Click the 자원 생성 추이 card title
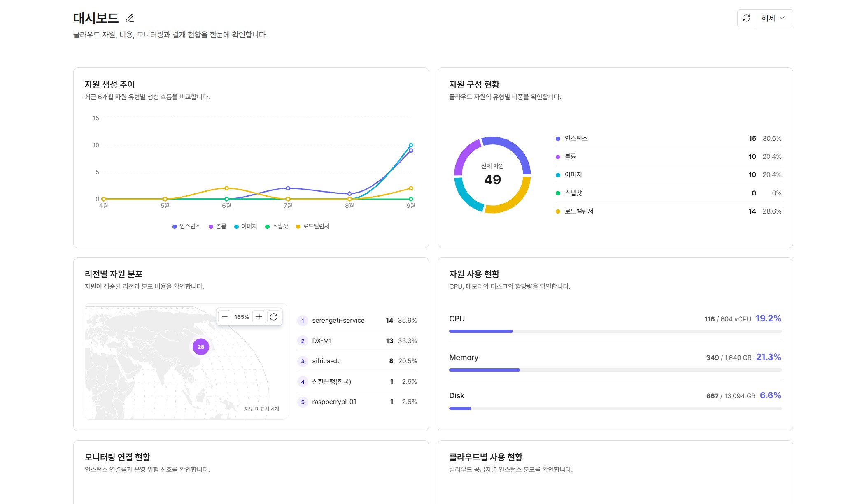This screenshot has height=504, width=855. (109, 84)
